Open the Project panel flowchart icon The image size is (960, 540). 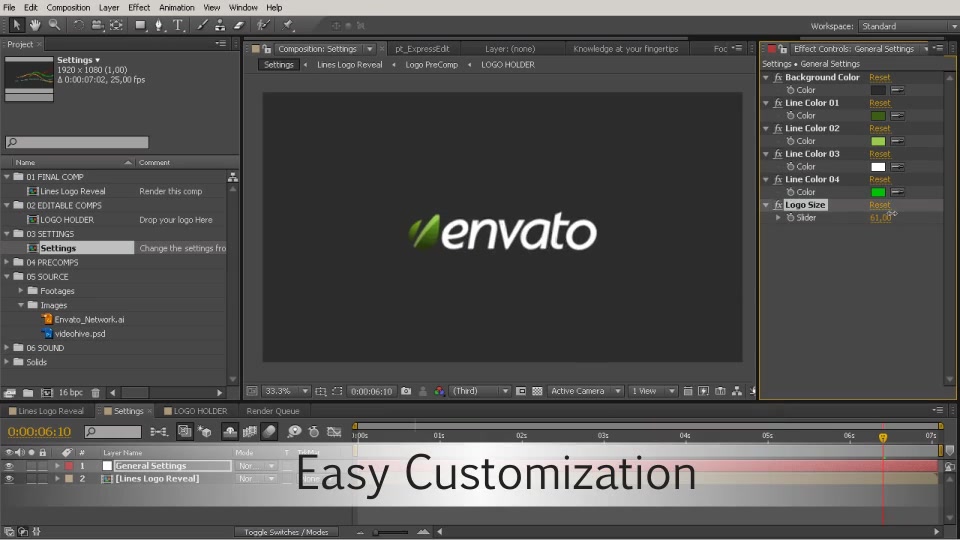coord(233,177)
